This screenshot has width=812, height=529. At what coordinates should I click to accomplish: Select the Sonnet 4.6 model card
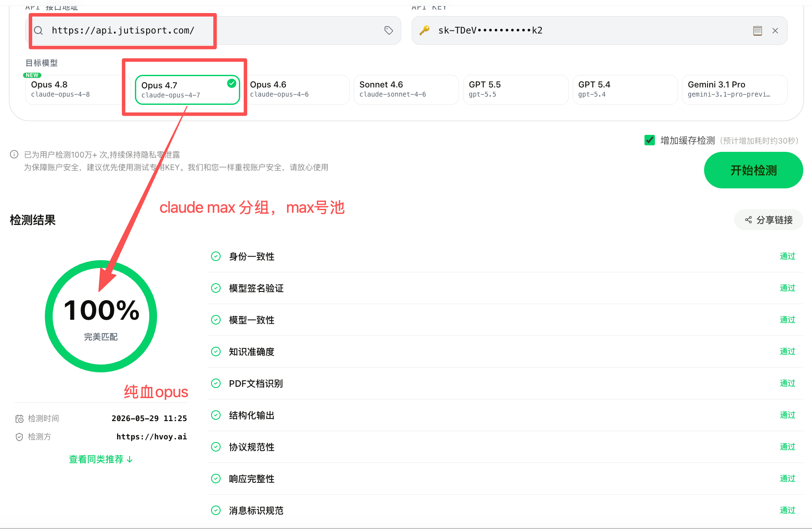pos(406,90)
